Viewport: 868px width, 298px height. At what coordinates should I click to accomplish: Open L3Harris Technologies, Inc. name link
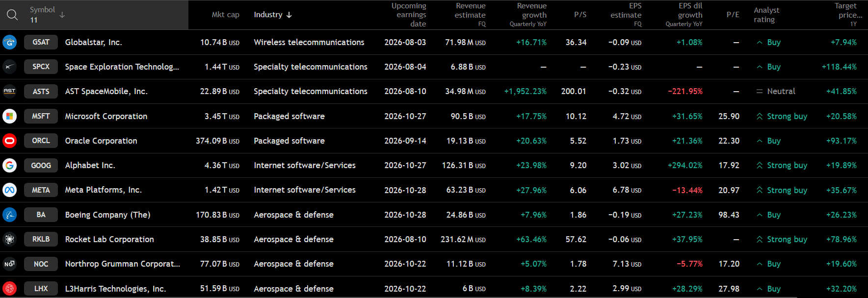[x=115, y=289]
